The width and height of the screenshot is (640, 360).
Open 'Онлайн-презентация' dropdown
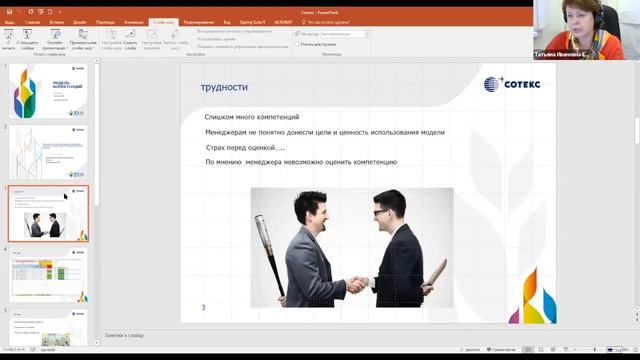(x=55, y=40)
